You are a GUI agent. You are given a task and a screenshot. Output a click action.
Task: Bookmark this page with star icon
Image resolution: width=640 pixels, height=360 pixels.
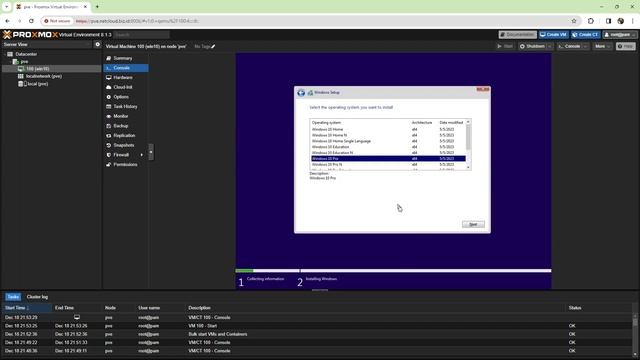point(574,21)
